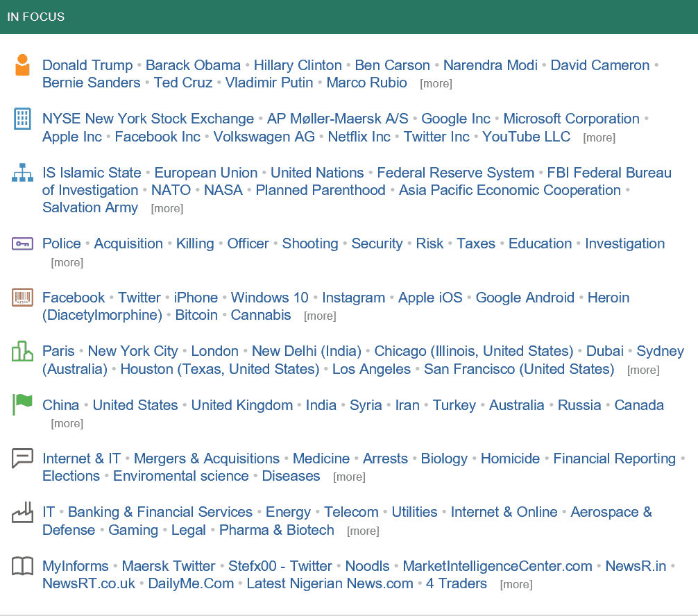Expand more countries below China row

pos(67,423)
